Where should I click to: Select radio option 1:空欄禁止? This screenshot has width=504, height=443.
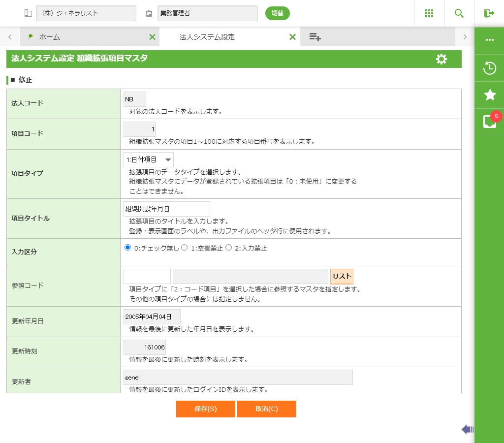[x=185, y=248]
